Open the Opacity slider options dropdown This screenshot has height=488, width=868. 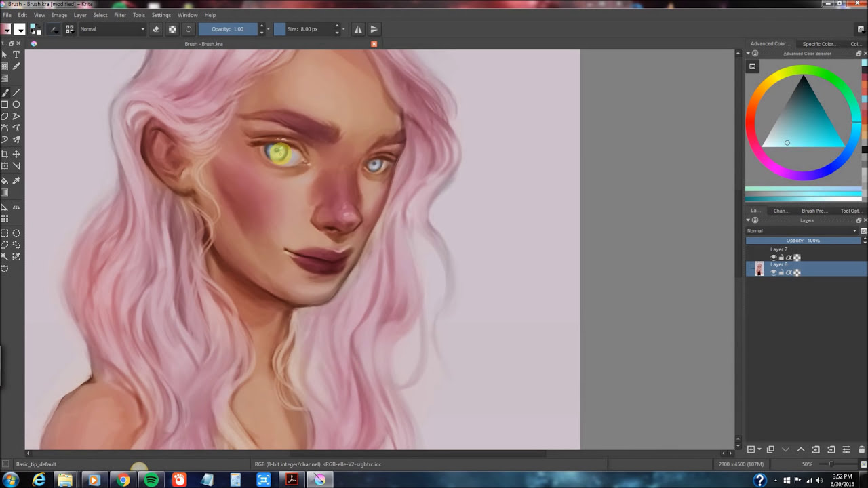click(x=269, y=29)
